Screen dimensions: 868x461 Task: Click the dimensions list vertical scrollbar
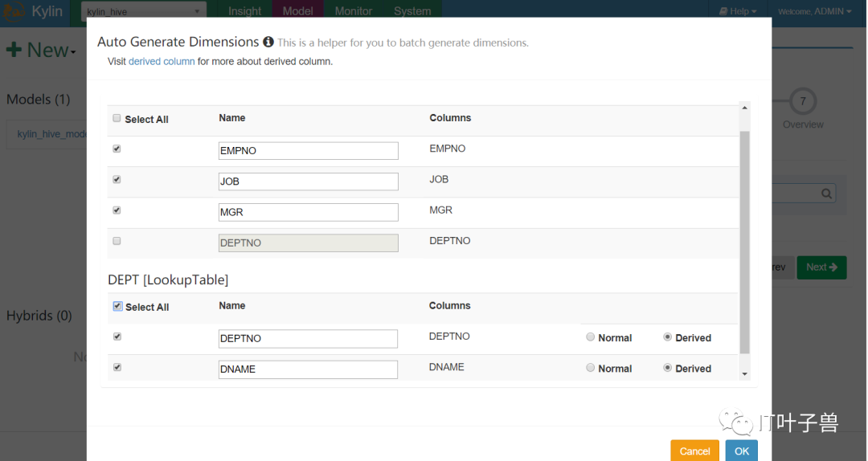tap(744, 242)
